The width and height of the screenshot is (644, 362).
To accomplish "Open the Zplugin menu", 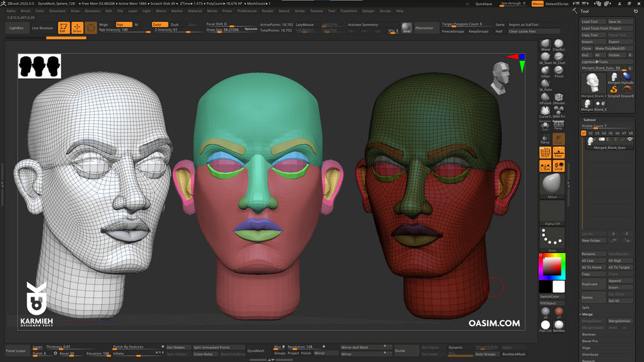I will [368, 11].
